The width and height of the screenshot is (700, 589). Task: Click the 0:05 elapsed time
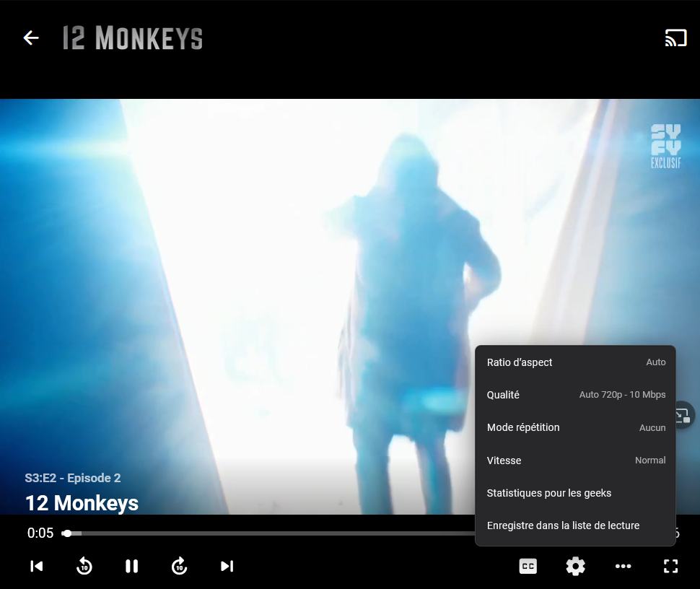[x=40, y=533]
